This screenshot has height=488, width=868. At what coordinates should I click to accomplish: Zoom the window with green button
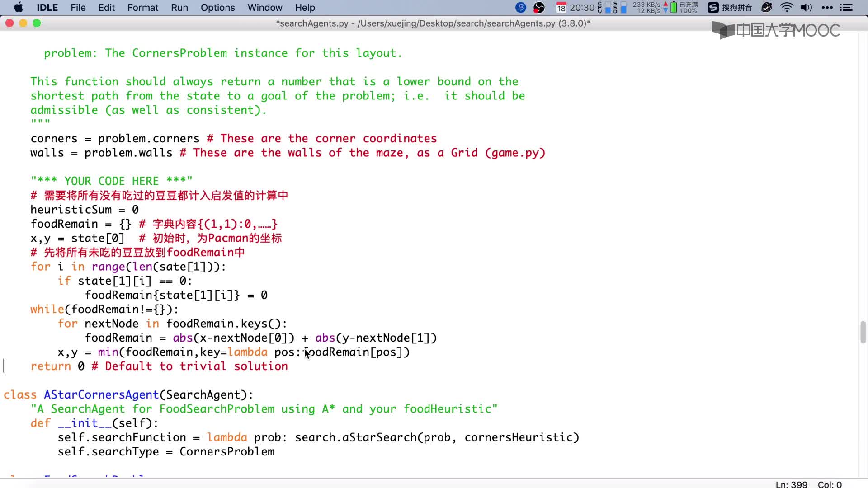[37, 23]
